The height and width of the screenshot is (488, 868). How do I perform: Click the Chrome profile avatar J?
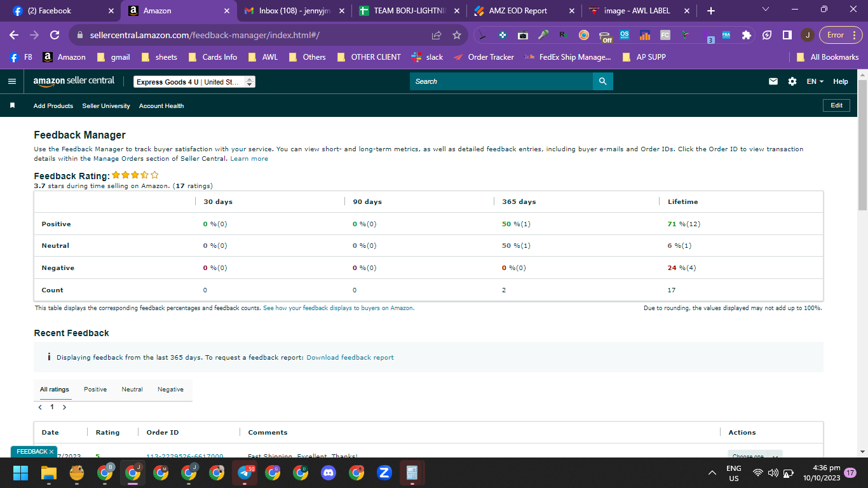(807, 35)
